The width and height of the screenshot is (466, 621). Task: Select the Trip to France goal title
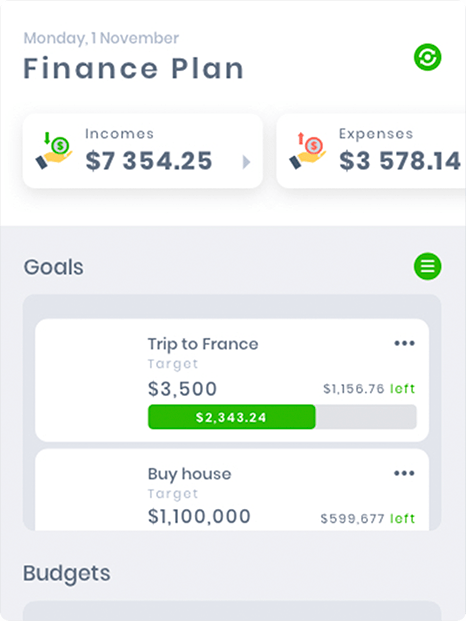[x=203, y=344]
